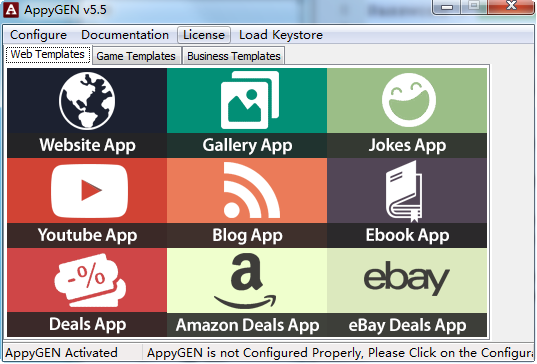Click the Deals App label
Viewport: 537px width, 364px height.
pyautogui.click(x=87, y=324)
